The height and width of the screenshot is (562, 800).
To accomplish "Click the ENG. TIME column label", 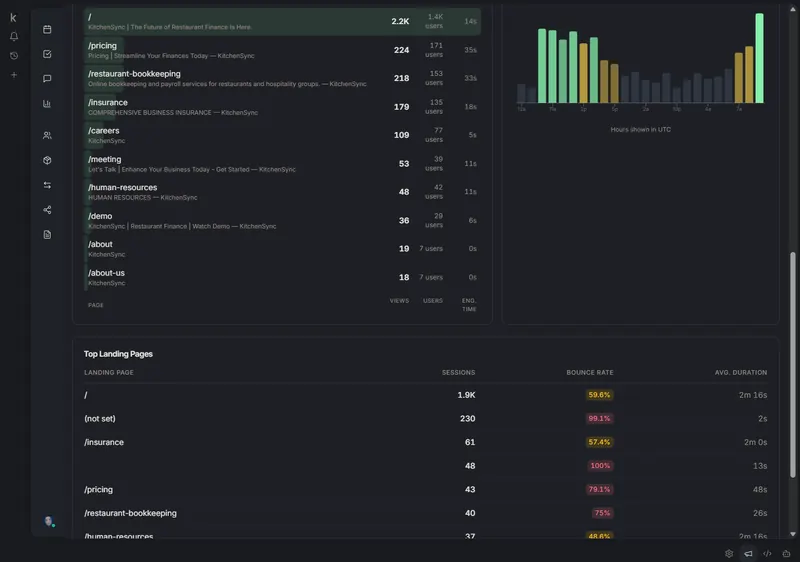I will coord(469,305).
